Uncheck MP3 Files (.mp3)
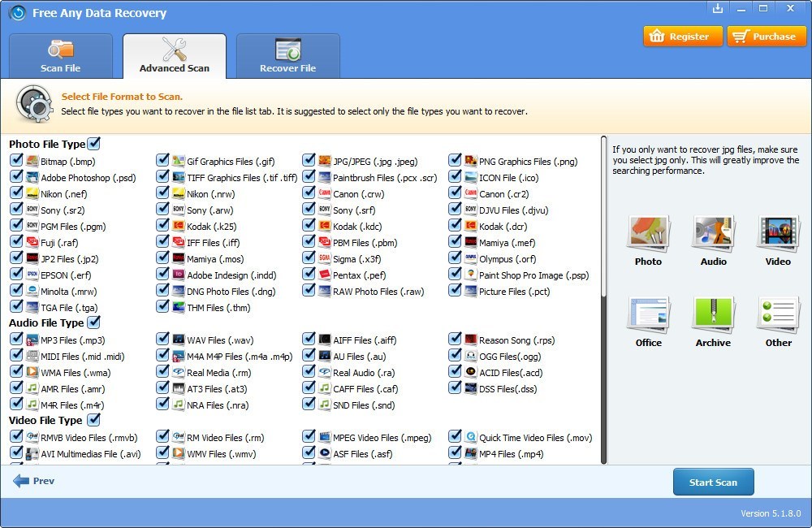 coord(16,340)
